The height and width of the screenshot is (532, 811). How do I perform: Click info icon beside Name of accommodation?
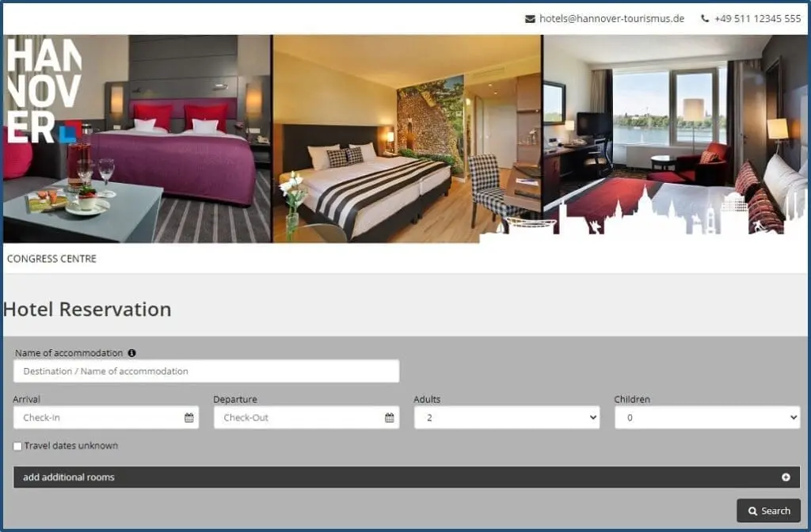coord(131,353)
